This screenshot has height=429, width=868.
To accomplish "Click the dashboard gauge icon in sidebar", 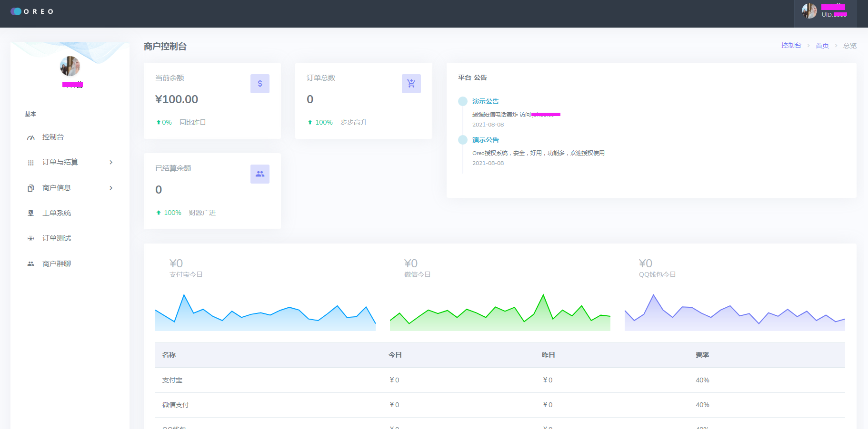I will tap(31, 137).
